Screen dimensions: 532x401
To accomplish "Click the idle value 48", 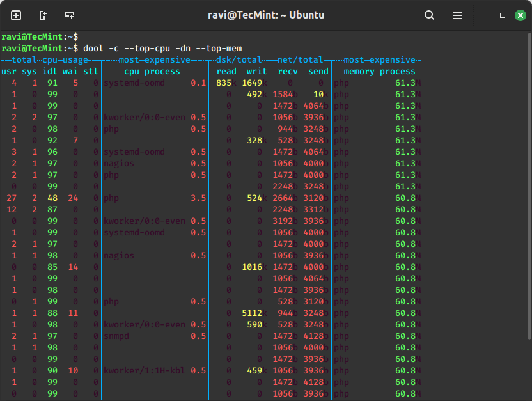I will pyautogui.click(x=52, y=198).
